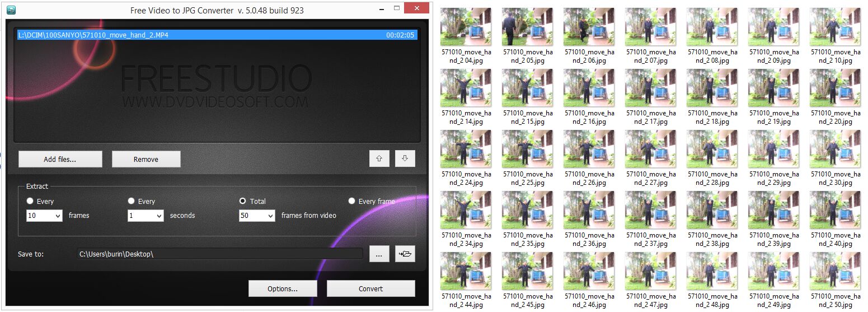Select thumbnail 571010_move_hand_2 25.jpg

[528, 149]
